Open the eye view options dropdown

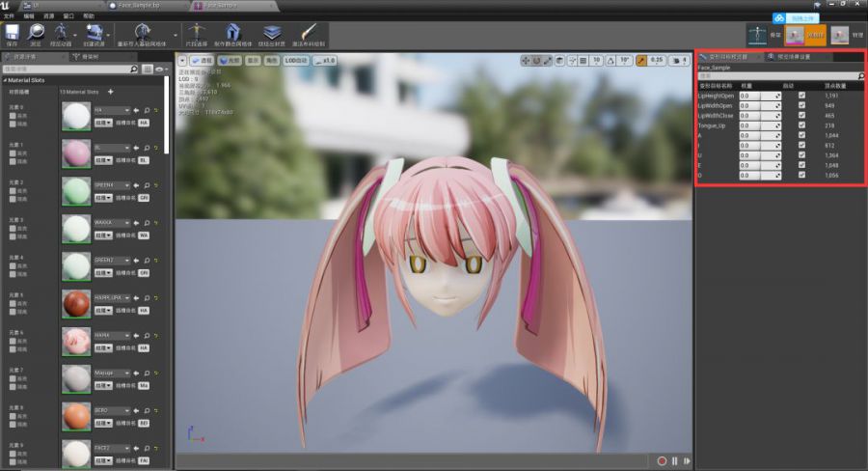click(162, 69)
